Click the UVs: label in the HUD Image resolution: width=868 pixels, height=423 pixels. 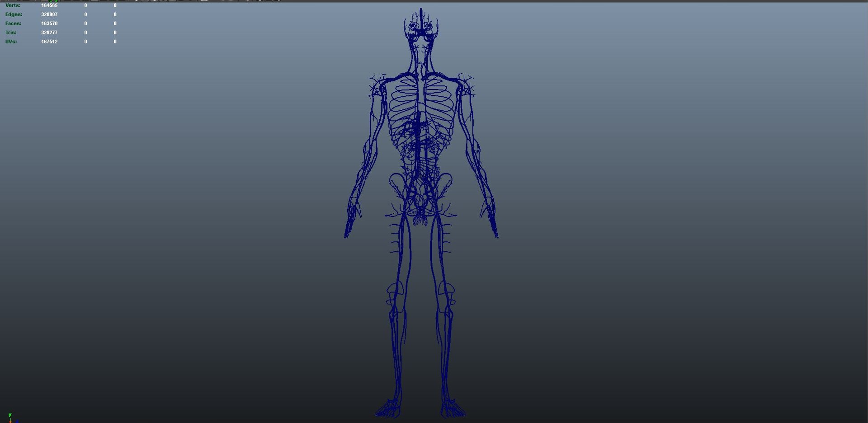pos(11,42)
